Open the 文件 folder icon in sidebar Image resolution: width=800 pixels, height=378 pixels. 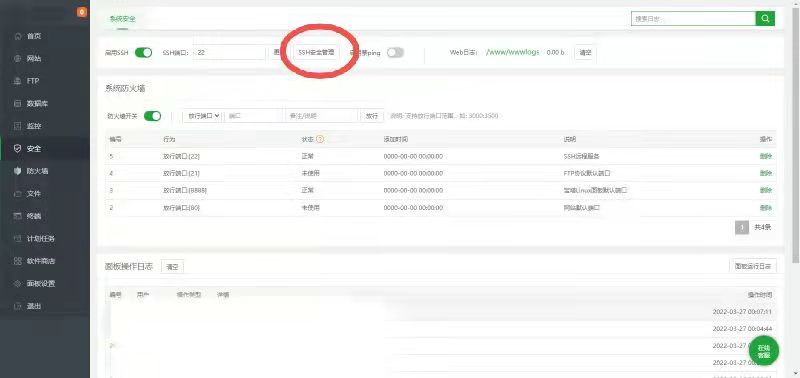(18, 194)
